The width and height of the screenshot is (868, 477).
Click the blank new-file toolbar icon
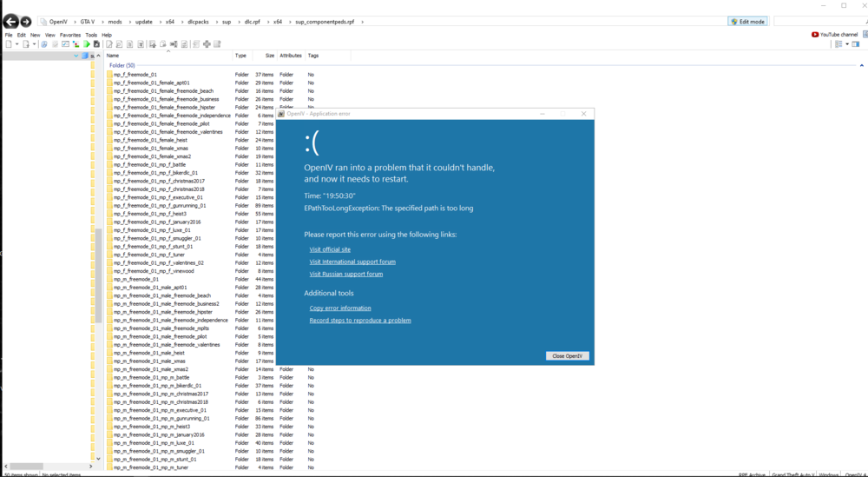pos(9,44)
